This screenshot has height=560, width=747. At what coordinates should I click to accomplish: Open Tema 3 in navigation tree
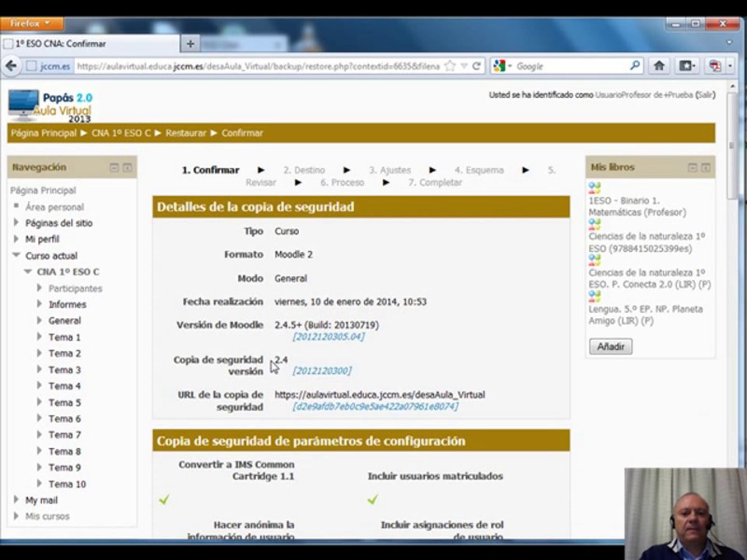tap(64, 370)
